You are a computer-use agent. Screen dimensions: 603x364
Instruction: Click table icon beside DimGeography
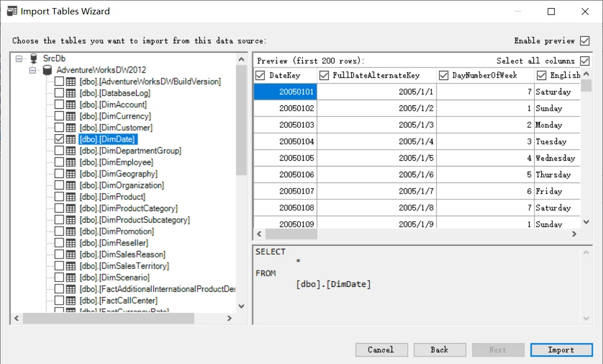click(x=71, y=174)
